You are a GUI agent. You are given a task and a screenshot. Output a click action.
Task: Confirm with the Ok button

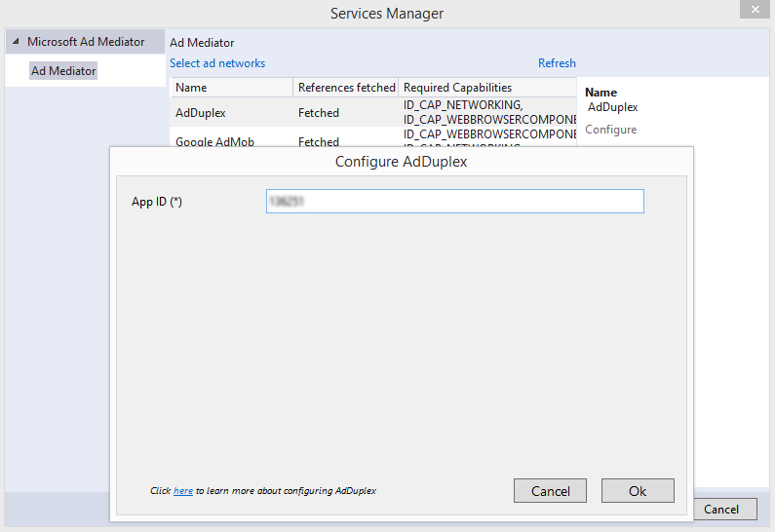coord(638,490)
